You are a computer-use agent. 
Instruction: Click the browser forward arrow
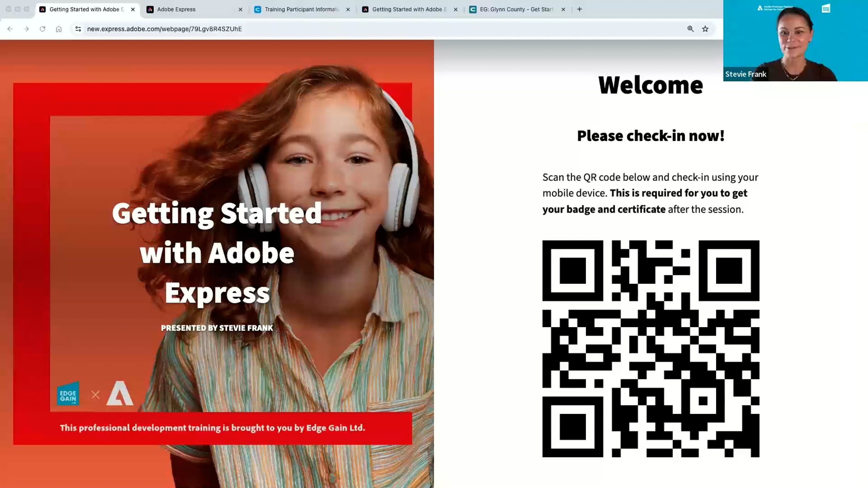26,29
